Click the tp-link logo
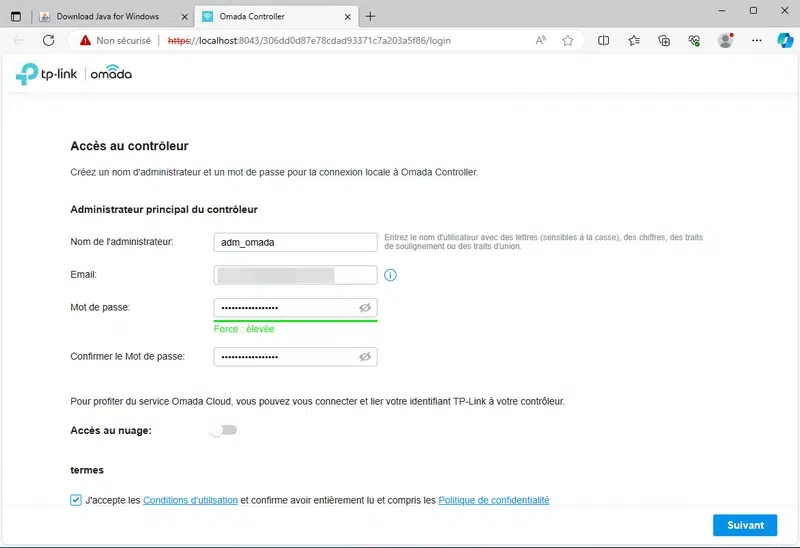 pos(46,74)
